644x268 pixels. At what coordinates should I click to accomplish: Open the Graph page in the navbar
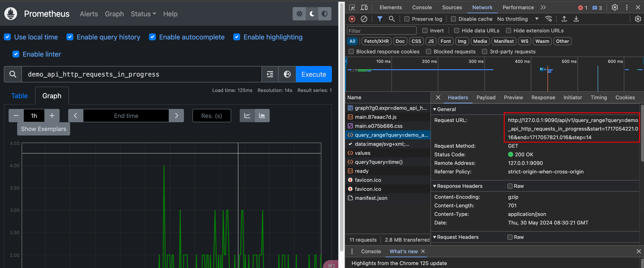(114, 14)
